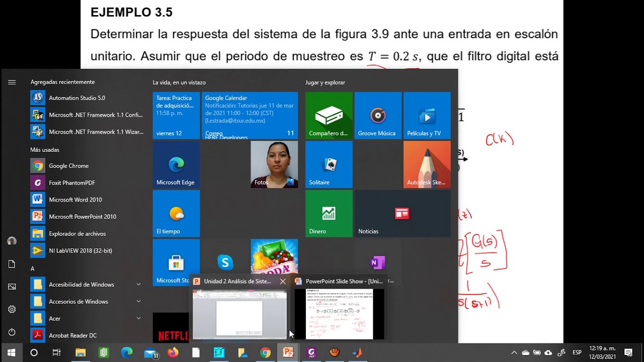Launch Microsoft Word 2010
644x362 pixels.
87,200
